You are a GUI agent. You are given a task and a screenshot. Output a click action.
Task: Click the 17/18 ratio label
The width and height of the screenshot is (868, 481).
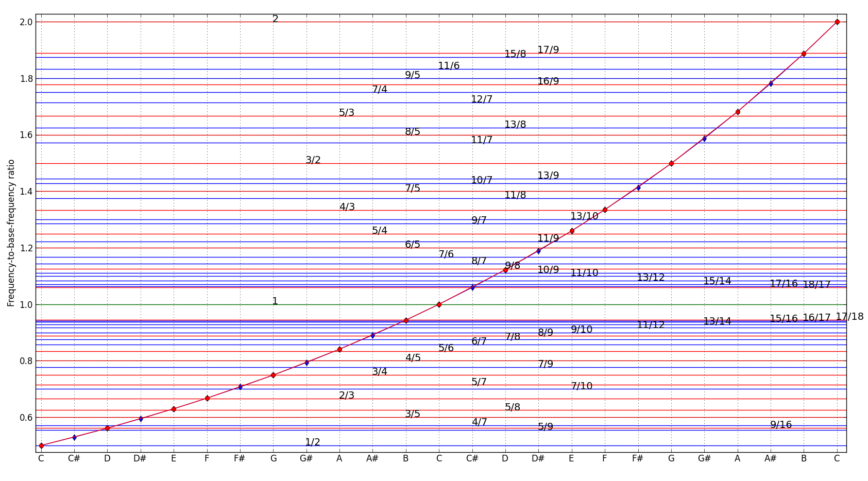[x=849, y=317]
